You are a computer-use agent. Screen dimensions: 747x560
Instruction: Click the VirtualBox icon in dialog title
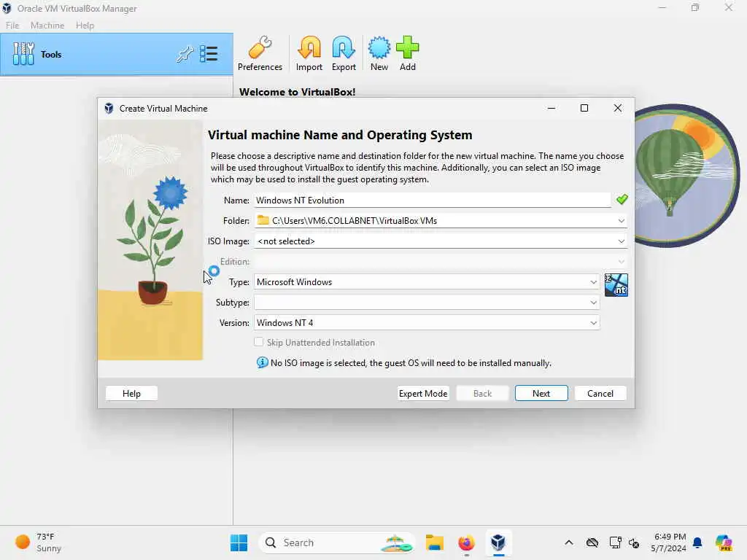tap(109, 108)
